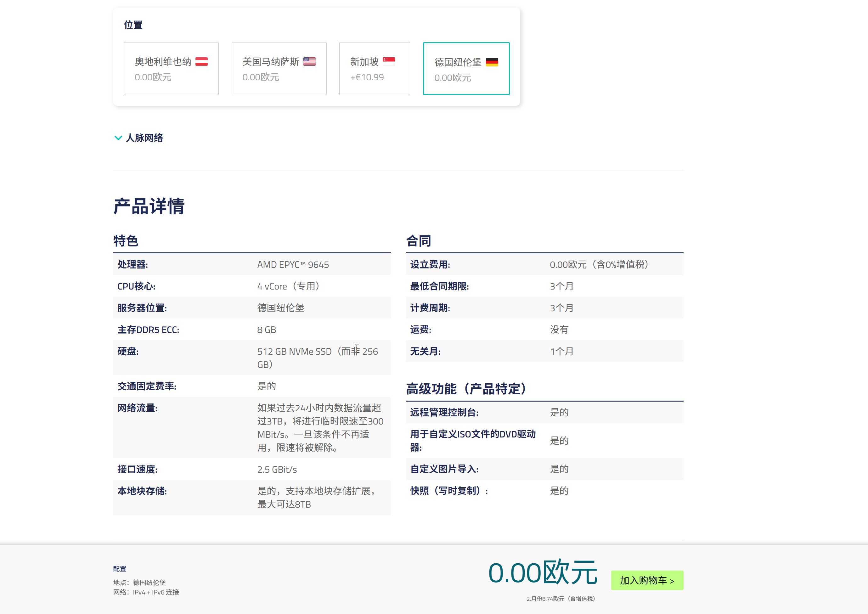The width and height of the screenshot is (868, 614).
Task: Click the 合同 section header
Action: tap(419, 241)
